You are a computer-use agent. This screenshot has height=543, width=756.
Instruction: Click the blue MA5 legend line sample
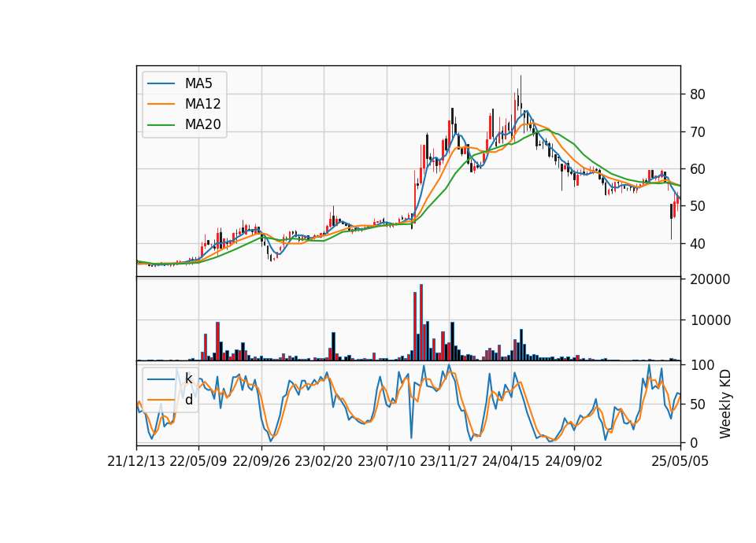161,84
